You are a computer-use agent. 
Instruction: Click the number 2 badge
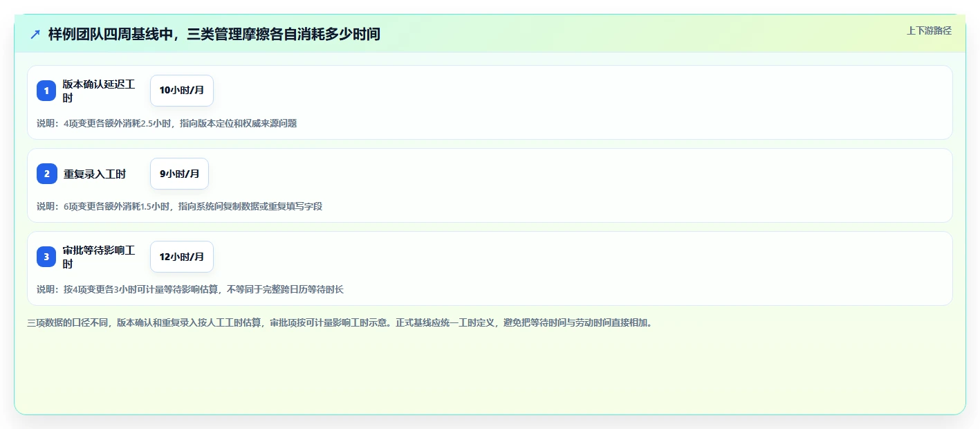point(46,174)
